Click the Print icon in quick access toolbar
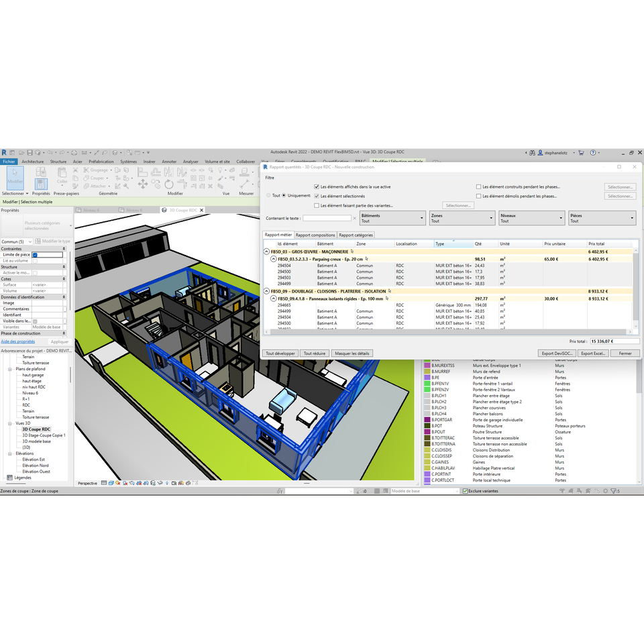Screen dimensions: 644x644 (x=74, y=153)
